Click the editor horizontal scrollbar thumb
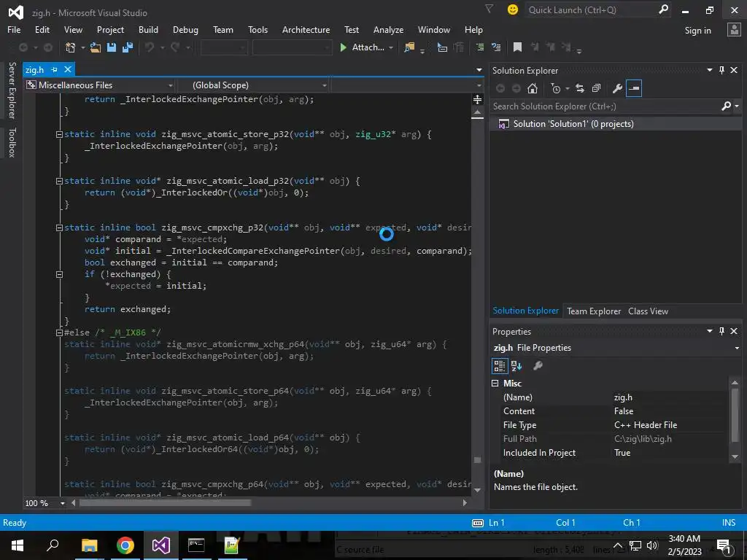Screen dimensions: 747x560 (x=165, y=503)
